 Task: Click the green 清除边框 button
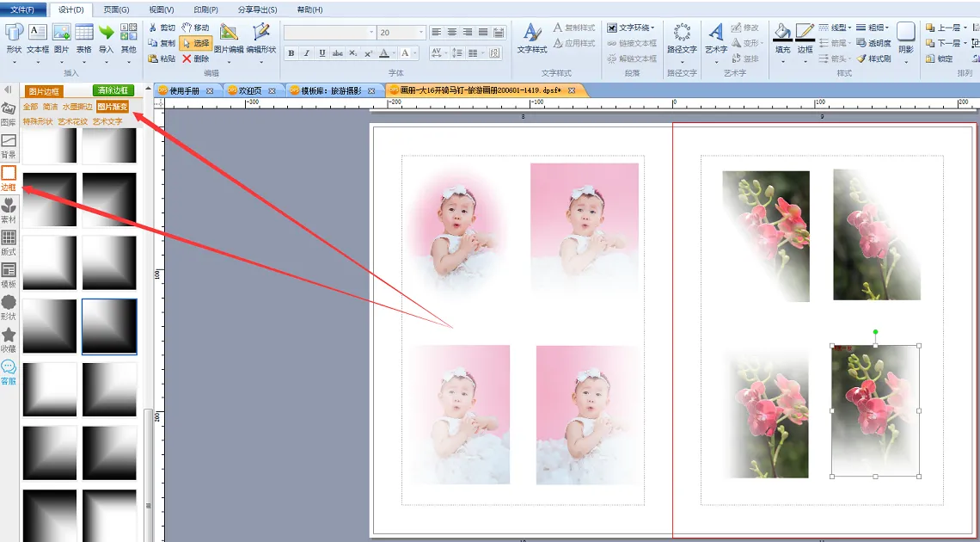113,90
